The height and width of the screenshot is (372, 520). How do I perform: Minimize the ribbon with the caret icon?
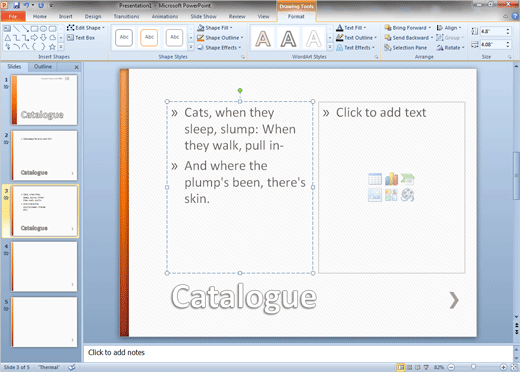[x=506, y=16]
